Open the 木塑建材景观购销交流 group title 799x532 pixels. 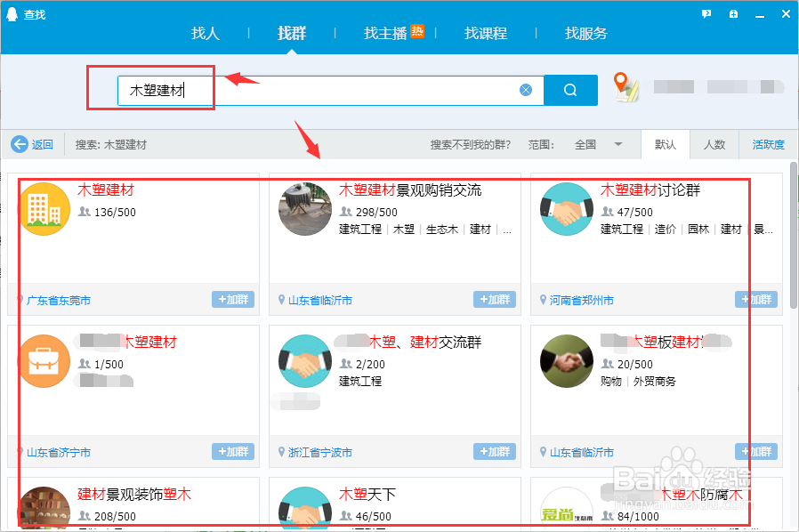tap(410, 190)
